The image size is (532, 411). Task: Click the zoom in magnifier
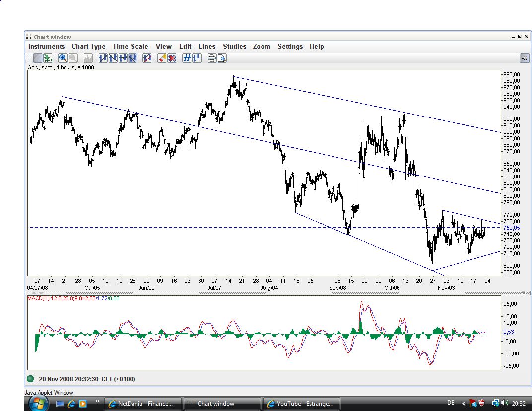pyautogui.click(x=63, y=59)
